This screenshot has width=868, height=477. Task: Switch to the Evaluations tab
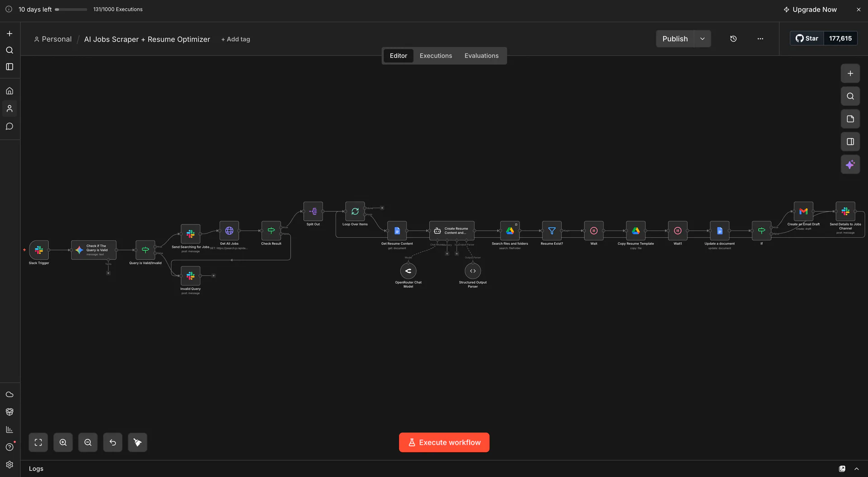tap(481, 56)
